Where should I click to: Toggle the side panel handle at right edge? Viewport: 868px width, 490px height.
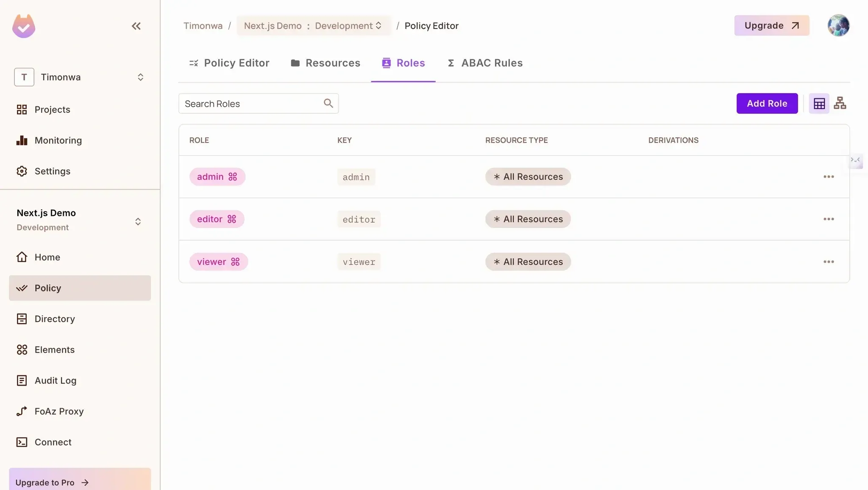coord(855,160)
